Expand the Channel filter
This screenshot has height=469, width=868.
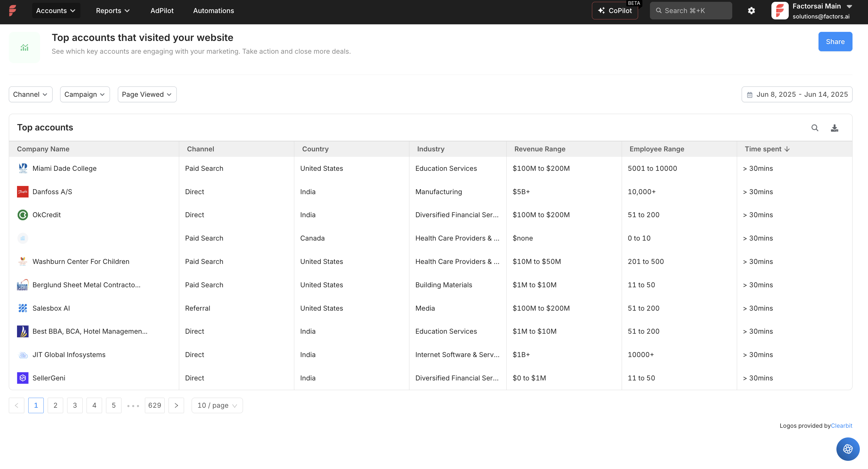tap(30, 94)
